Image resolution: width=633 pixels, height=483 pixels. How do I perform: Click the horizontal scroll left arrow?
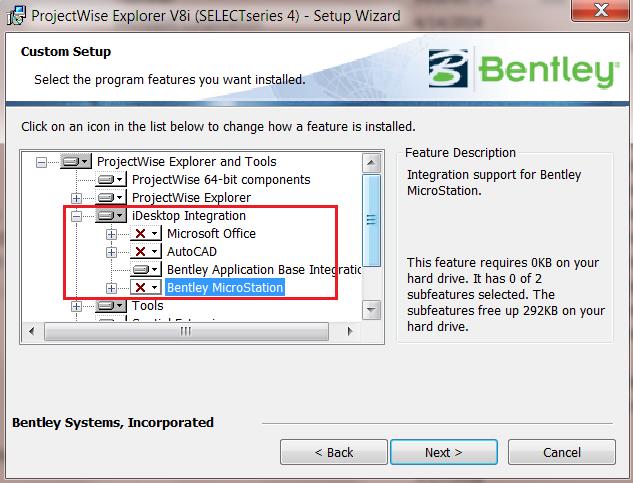[x=31, y=332]
